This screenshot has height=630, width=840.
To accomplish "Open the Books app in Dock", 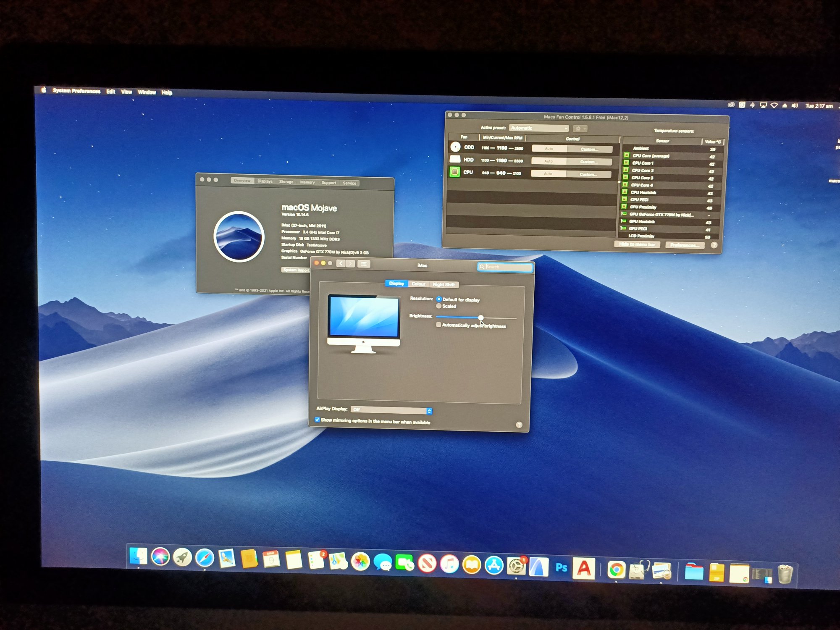I will coord(472,565).
